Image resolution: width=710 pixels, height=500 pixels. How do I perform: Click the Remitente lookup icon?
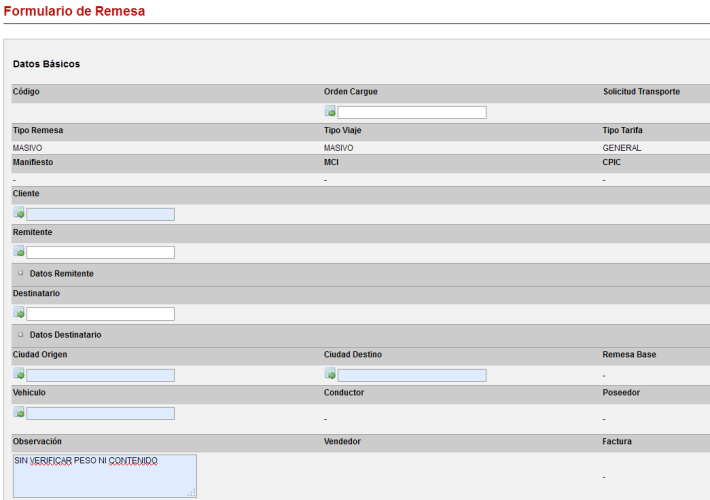pyautogui.click(x=19, y=252)
